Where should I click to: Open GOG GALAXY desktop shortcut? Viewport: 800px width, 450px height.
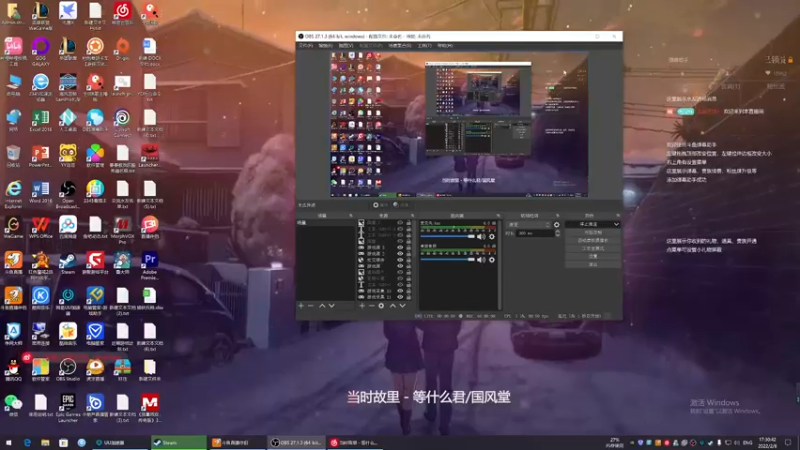pos(41,52)
